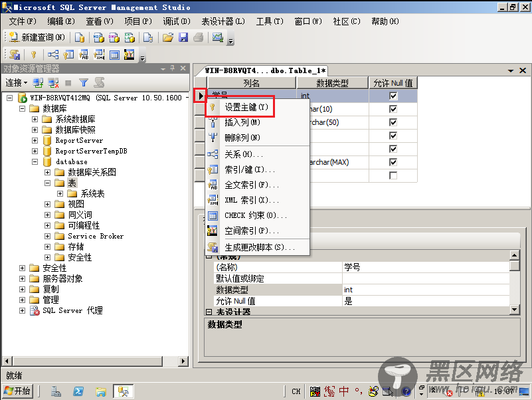Click the XMLA query toolbar icon
The image size is (532, 400).
click(x=130, y=37)
